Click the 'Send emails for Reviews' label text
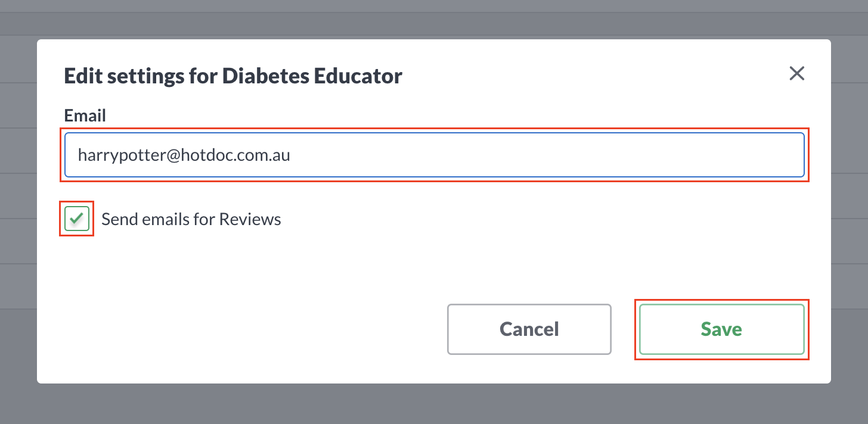Image resolution: width=868 pixels, height=424 pixels. coord(191,219)
